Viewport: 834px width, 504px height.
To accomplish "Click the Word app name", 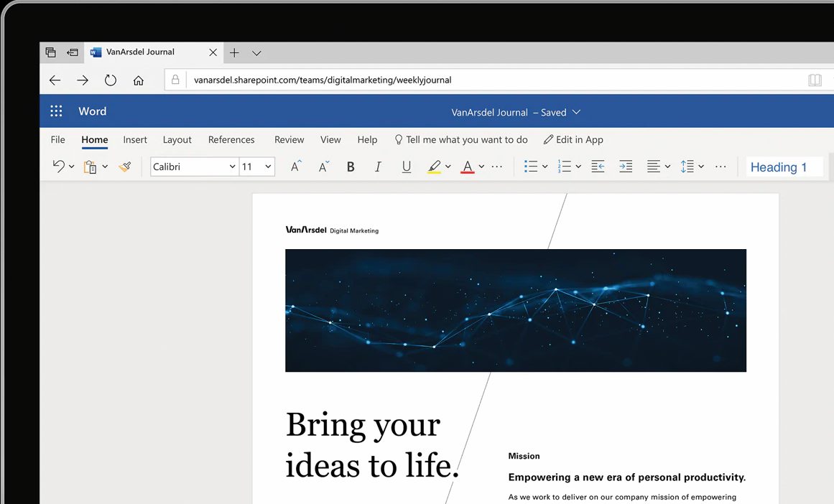I will (x=93, y=111).
